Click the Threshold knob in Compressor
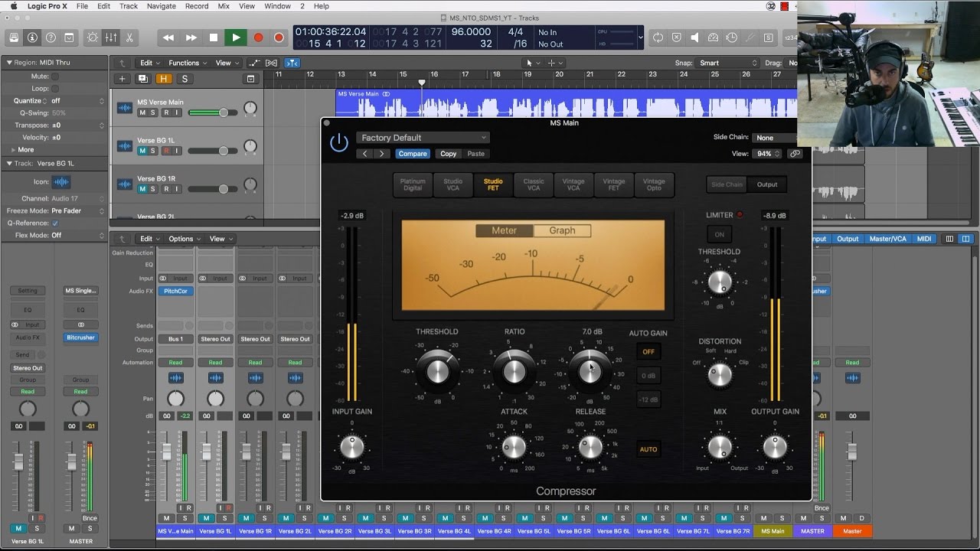The height and width of the screenshot is (551, 980). (x=437, y=371)
